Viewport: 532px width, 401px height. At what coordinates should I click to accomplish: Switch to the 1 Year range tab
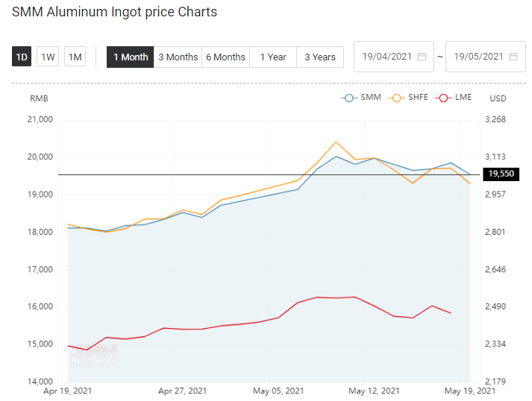click(273, 57)
